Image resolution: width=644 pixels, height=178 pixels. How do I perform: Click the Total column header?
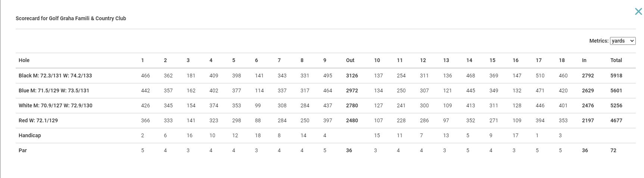coord(616,60)
